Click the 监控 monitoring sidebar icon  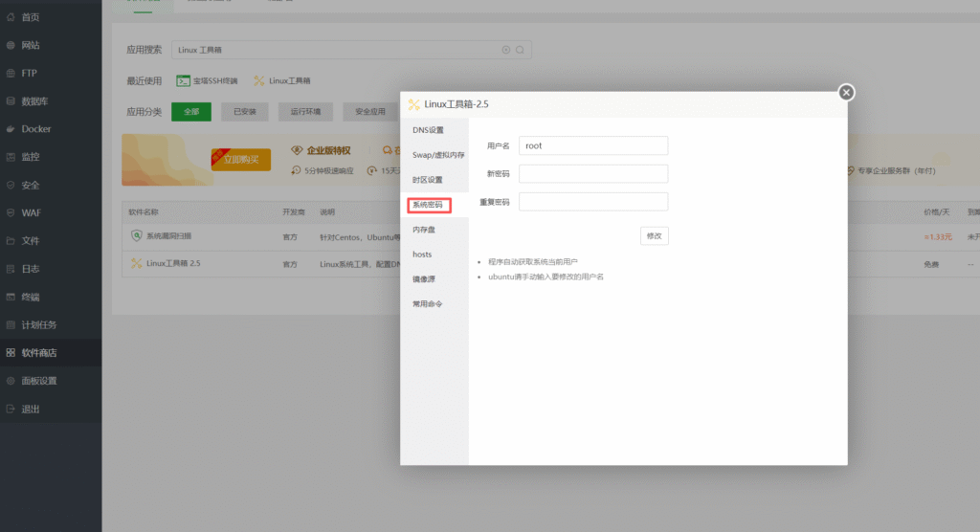11,157
